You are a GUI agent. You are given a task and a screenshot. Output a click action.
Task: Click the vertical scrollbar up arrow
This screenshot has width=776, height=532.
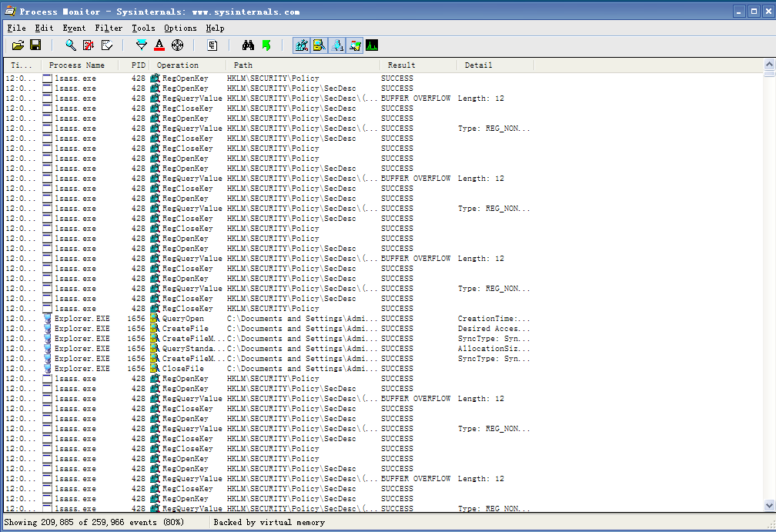(x=769, y=65)
